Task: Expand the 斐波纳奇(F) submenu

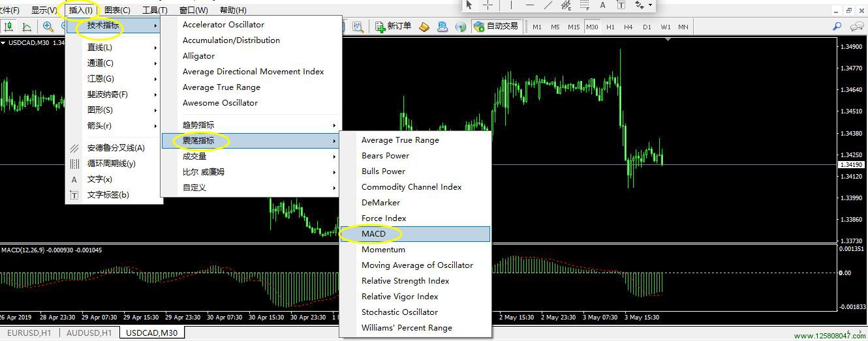Action: point(114,95)
